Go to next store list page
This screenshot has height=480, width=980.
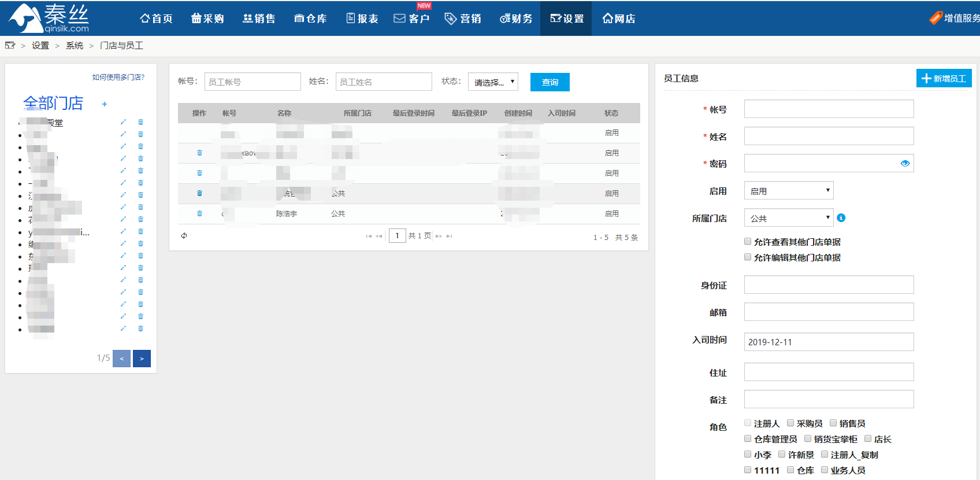point(142,359)
